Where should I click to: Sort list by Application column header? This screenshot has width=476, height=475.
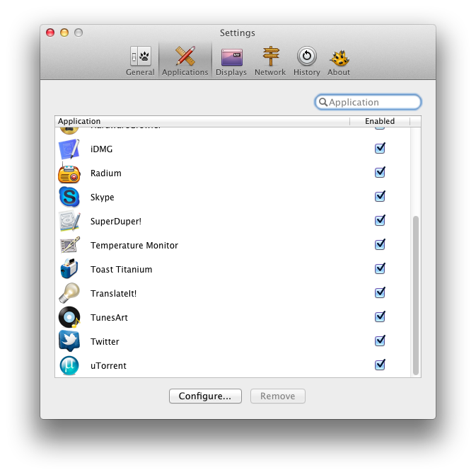pos(202,121)
